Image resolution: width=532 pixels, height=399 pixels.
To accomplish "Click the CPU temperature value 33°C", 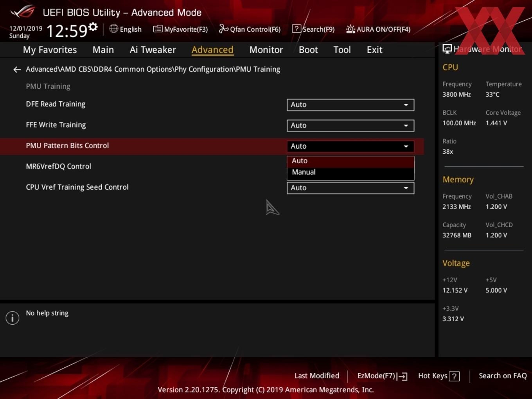I will [x=492, y=94].
